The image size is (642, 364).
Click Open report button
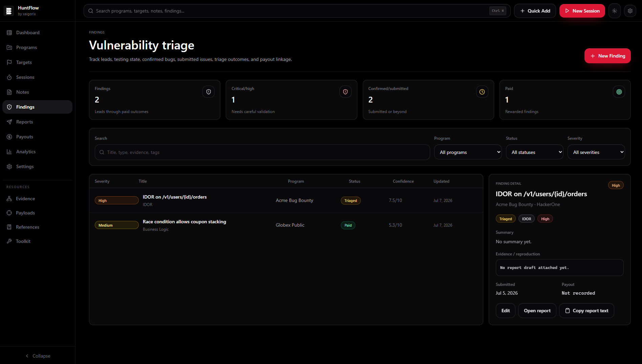click(537, 311)
